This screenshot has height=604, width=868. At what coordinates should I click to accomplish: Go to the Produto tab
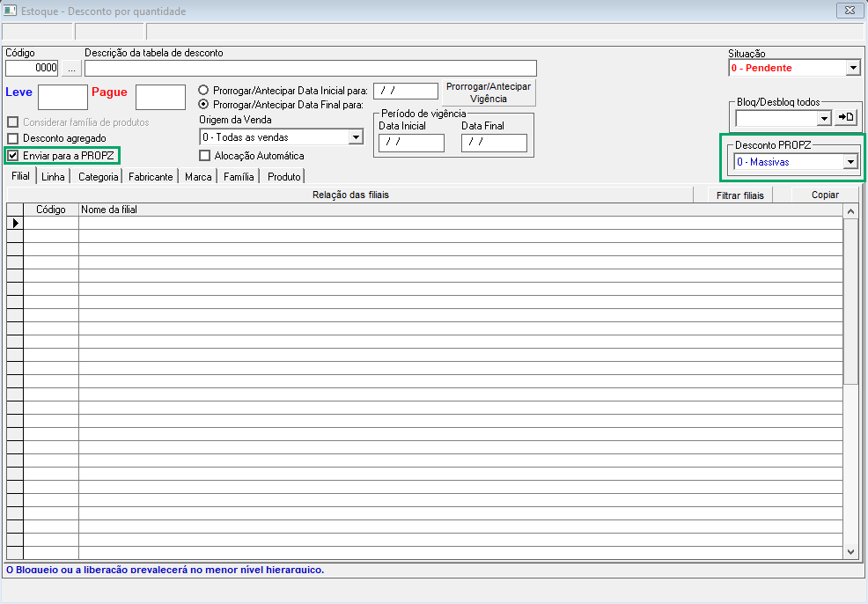pos(284,177)
